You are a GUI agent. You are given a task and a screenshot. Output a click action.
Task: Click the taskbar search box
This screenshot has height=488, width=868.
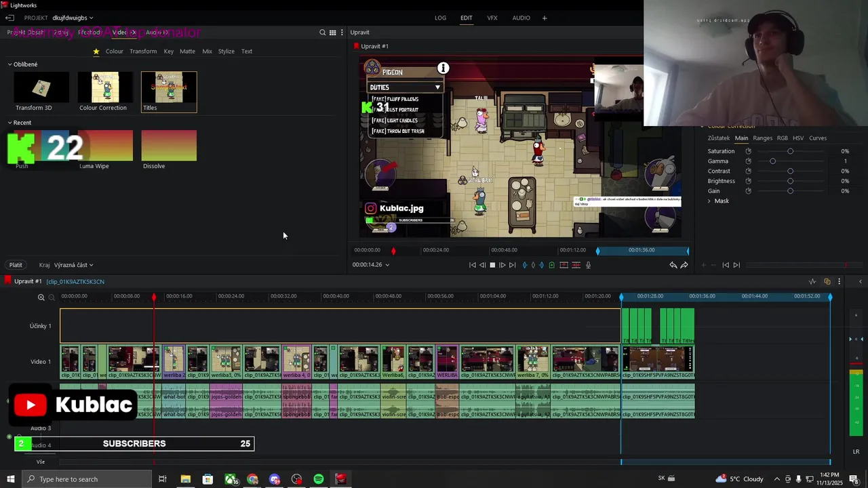86,479
